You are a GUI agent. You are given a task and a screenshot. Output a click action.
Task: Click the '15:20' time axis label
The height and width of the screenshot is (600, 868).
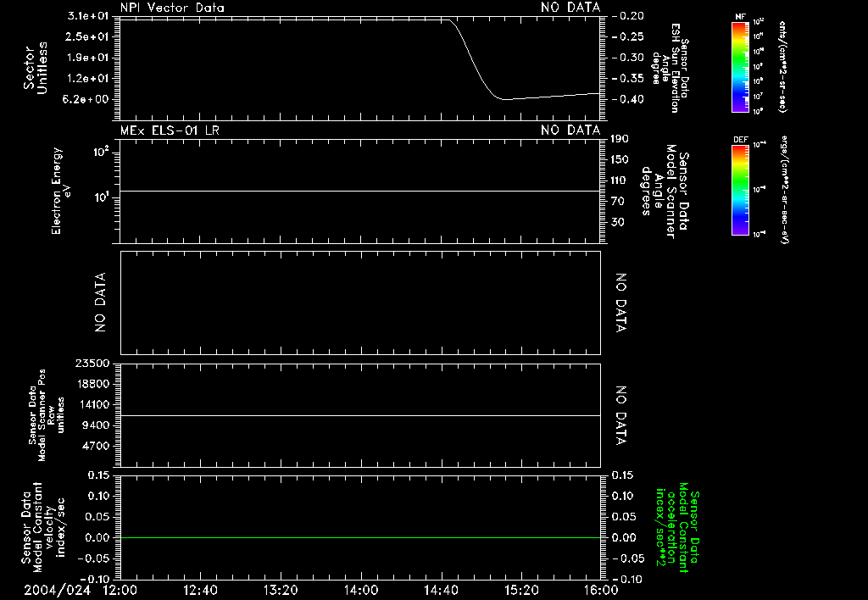[x=521, y=590]
